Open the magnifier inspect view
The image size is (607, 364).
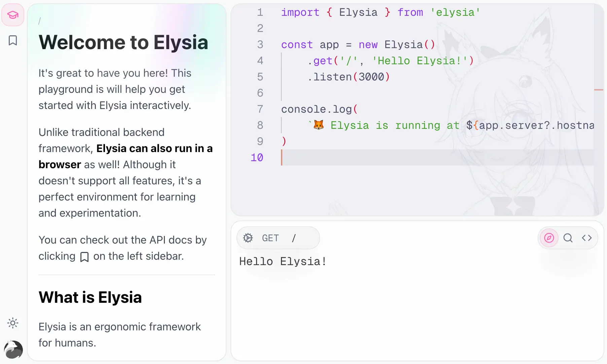[568, 238]
